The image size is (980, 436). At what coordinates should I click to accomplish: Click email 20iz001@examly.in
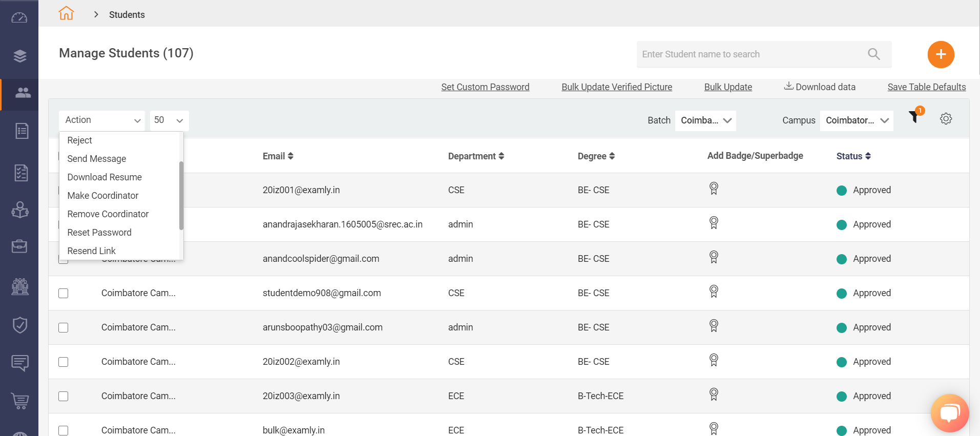click(x=301, y=190)
